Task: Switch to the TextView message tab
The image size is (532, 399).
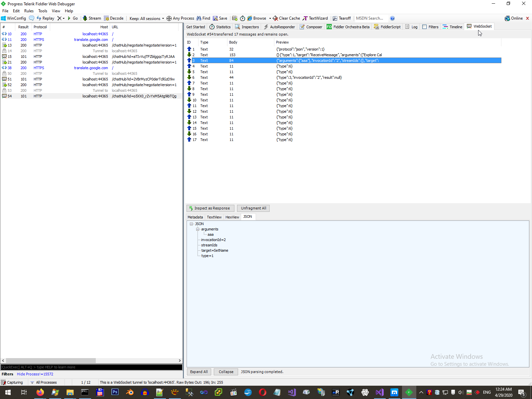Action: tap(214, 217)
